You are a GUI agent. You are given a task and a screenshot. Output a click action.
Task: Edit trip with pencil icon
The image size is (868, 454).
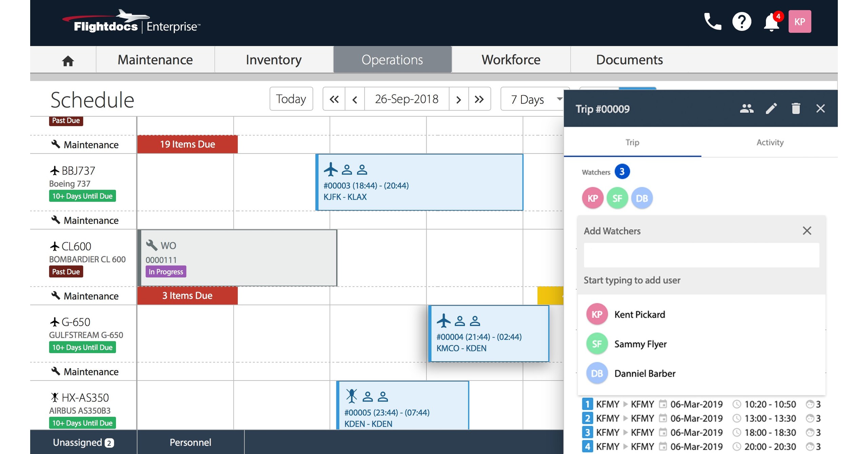click(x=771, y=109)
